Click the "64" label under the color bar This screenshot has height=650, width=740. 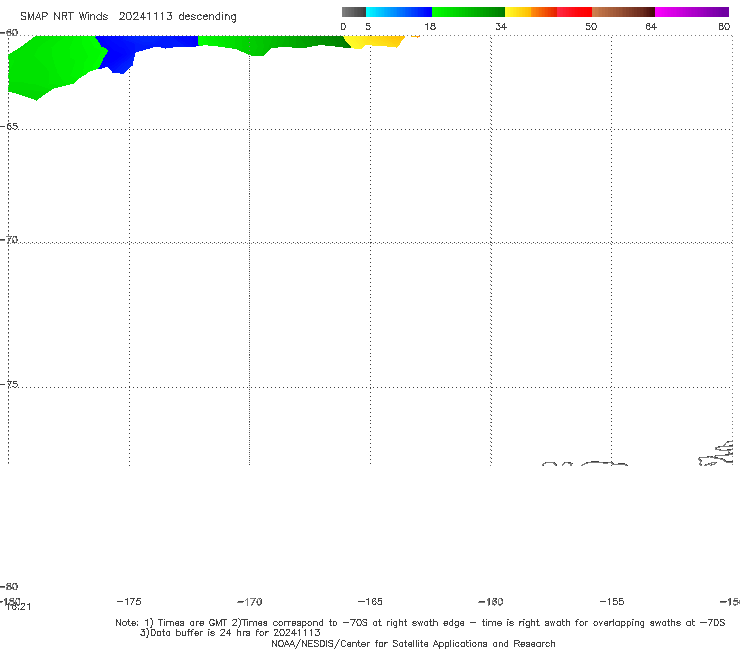[x=651, y=26]
